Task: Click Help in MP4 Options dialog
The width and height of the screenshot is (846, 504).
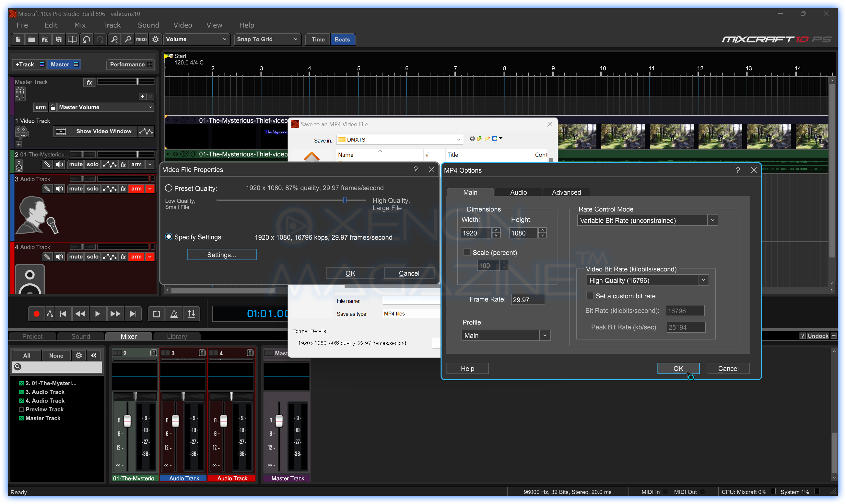Action: pos(467,369)
